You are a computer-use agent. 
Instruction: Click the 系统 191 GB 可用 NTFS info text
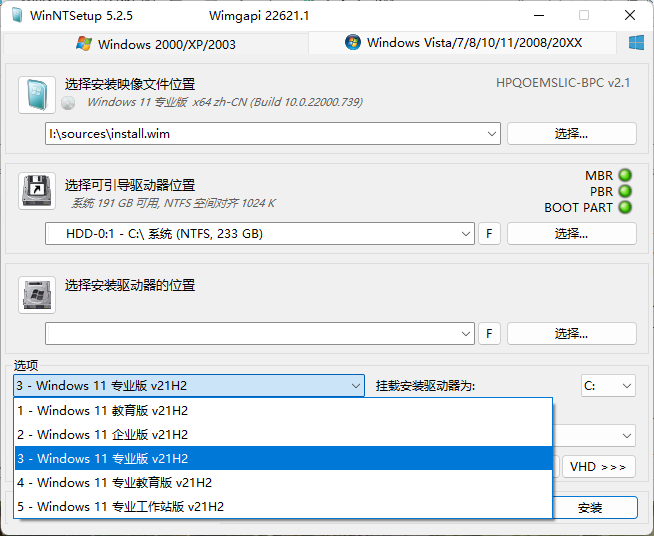point(173,203)
